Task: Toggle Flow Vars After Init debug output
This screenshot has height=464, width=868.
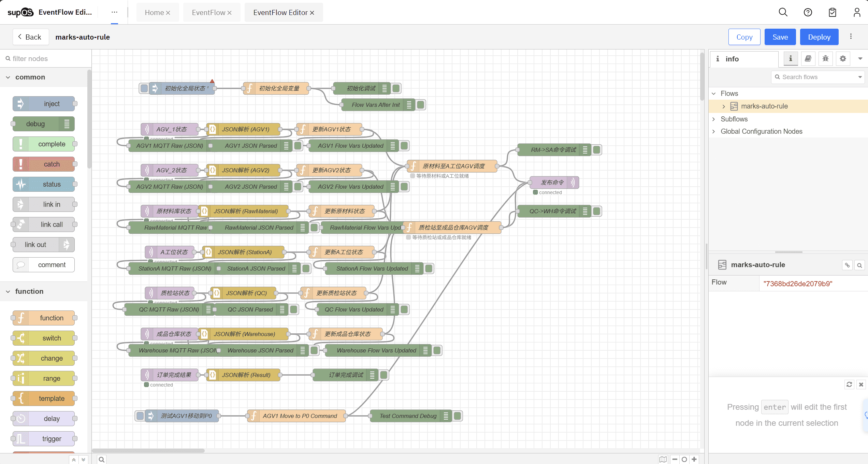Action: click(x=421, y=105)
